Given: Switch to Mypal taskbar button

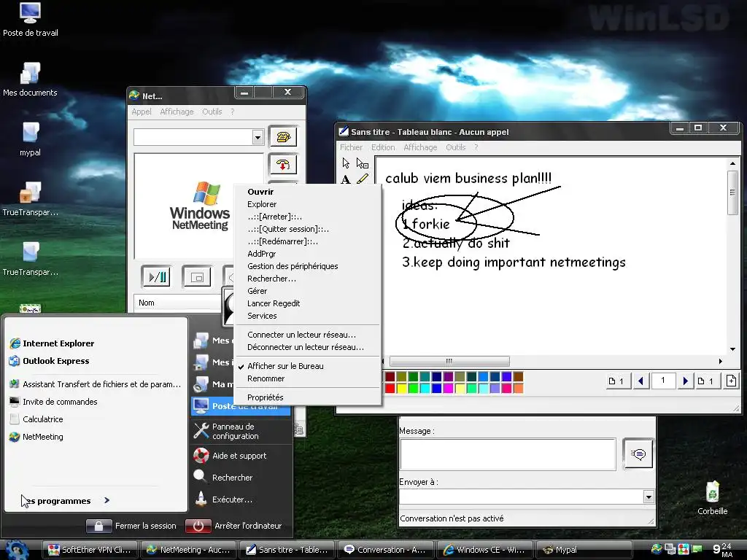Looking at the screenshot, I should coord(583,550).
